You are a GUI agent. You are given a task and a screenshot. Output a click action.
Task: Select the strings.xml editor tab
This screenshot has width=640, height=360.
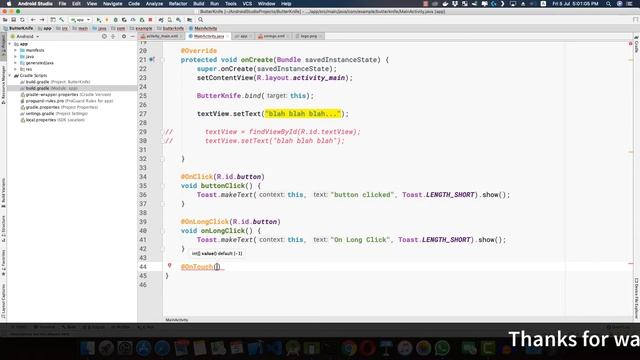(x=273, y=36)
